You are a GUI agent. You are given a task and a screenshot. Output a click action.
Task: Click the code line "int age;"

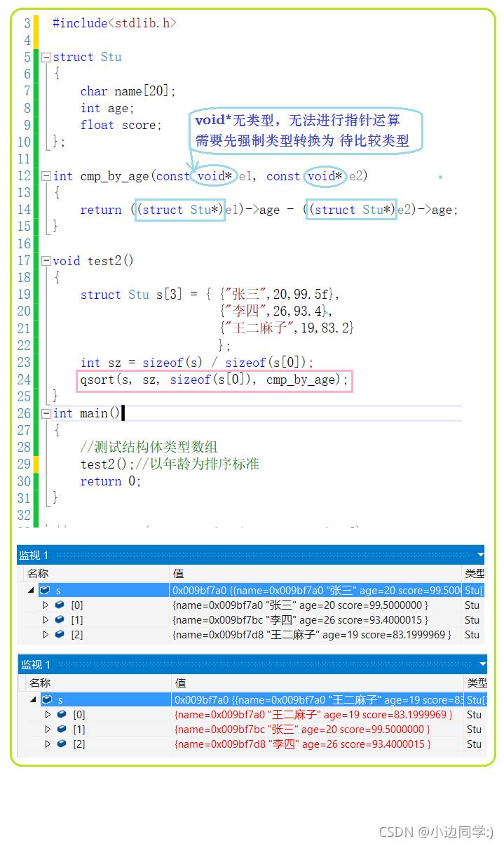coord(107,108)
